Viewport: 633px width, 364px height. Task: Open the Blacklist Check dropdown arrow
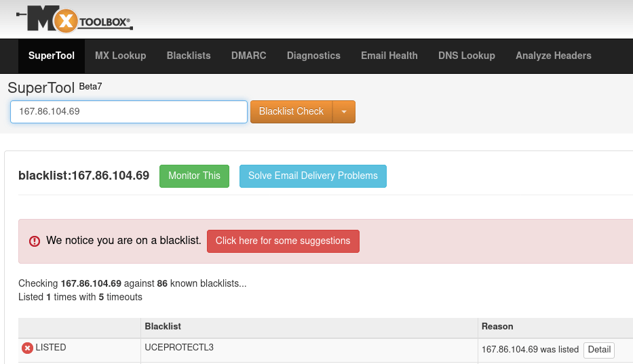click(344, 112)
